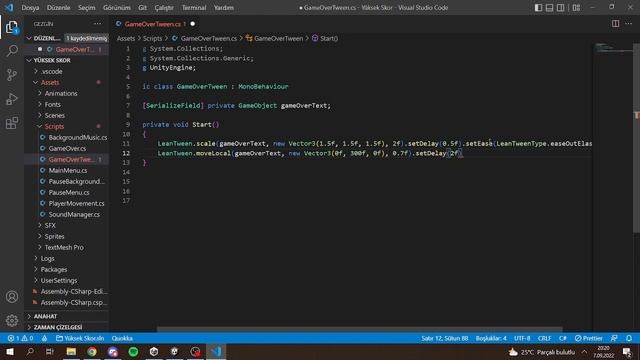Select the C# language mode
The height and width of the screenshot is (360, 640).
click(562, 338)
